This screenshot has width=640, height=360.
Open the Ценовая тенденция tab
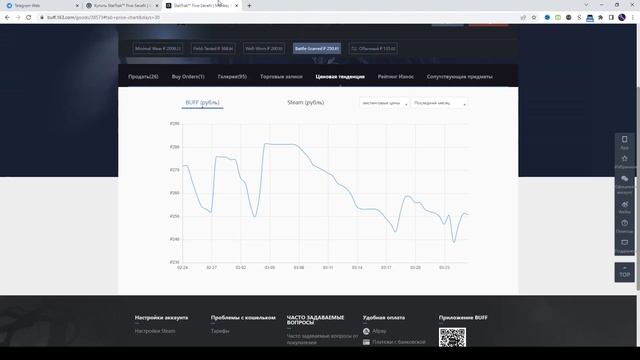tap(340, 77)
